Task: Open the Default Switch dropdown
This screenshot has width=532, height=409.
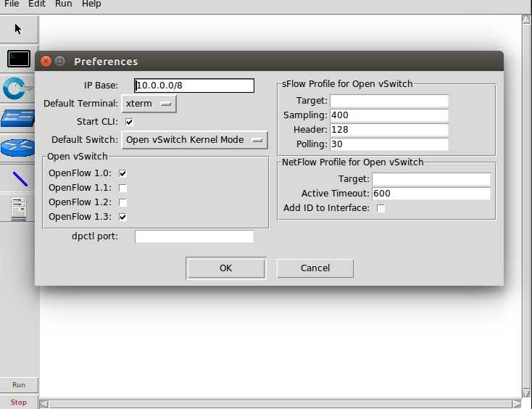Action: pyautogui.click(x=195, y=140)
